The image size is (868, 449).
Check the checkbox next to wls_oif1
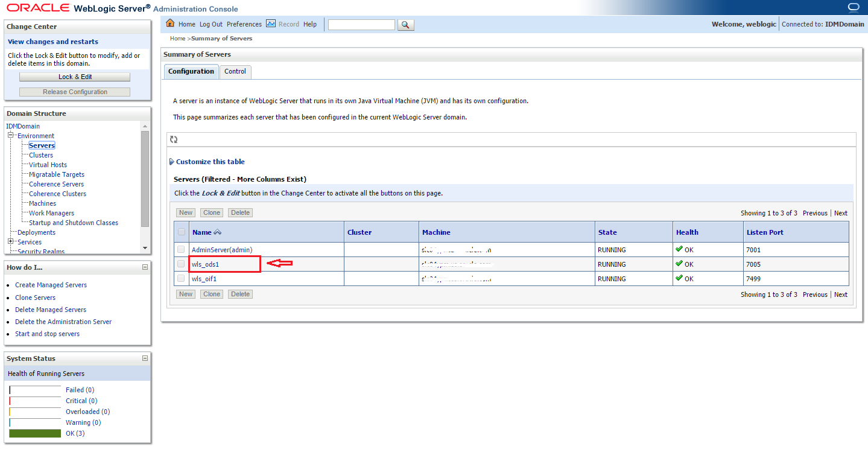tap(180, 278)
